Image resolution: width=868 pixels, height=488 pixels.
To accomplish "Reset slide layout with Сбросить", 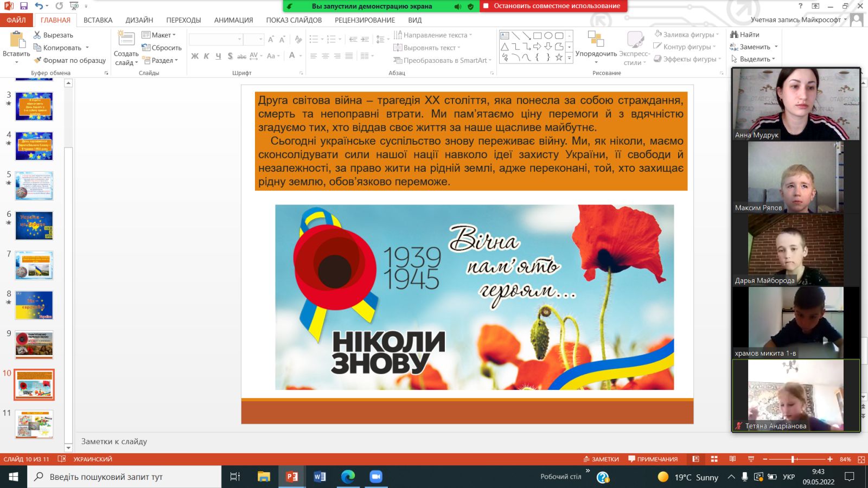I will coord(162,48).
